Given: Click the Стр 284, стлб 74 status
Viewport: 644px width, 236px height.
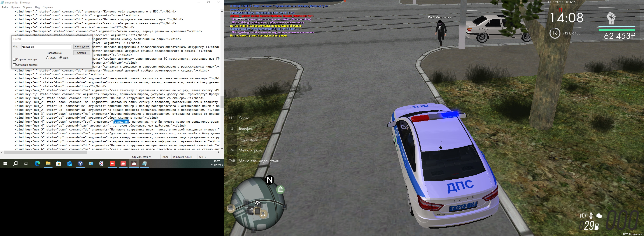Looking at the screenshot, I should pyautogui.click(x=142, y=157).
